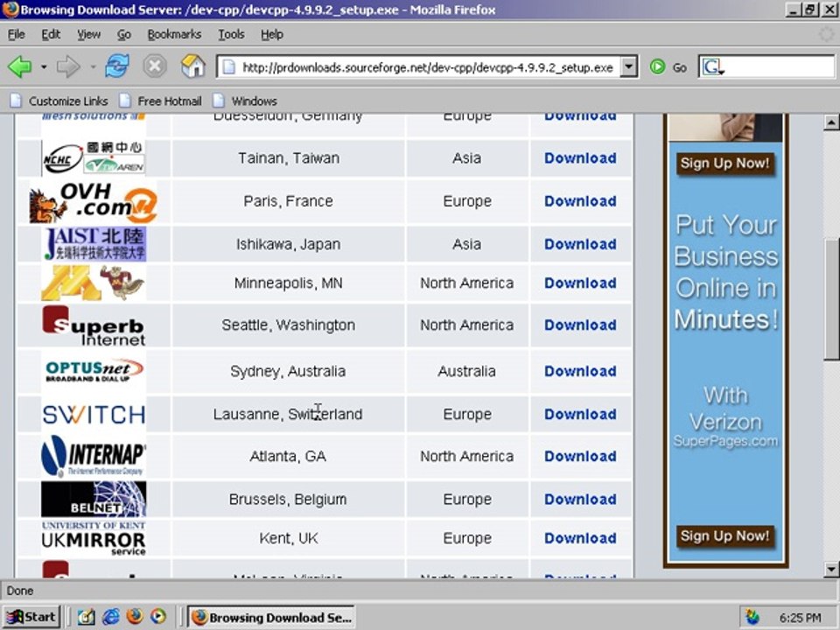The image size is (840, 630).
Task: Click the UK Mirror service logo
Action: 94,538
